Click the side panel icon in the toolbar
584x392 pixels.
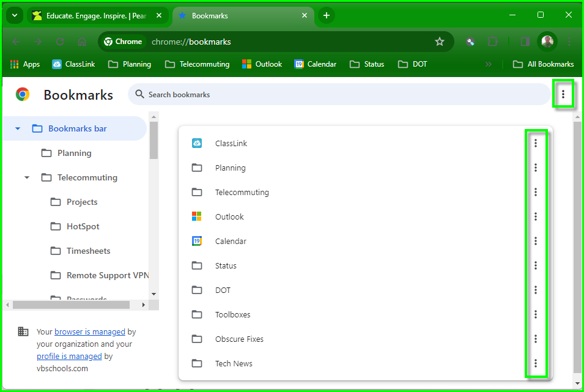coord(524,42)
